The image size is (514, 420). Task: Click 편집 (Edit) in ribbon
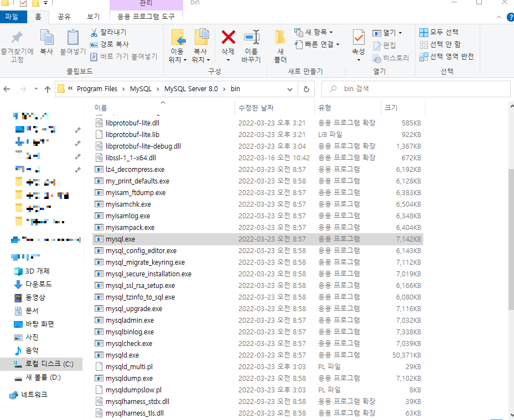point(385,45)
